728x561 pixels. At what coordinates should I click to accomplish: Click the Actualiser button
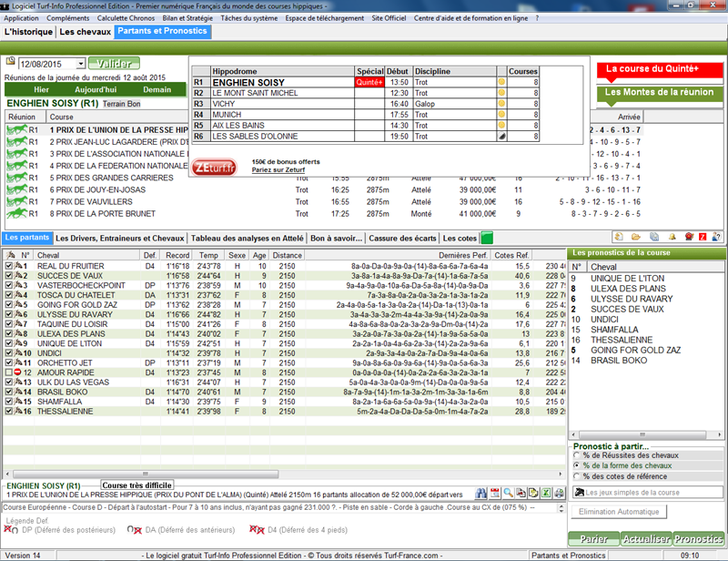646,539
